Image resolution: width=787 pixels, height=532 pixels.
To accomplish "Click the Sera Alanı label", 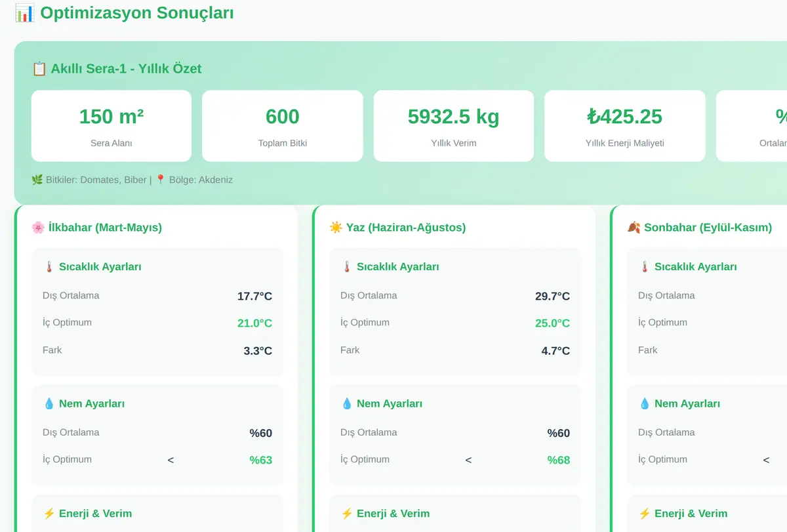I will pos(111,143).
